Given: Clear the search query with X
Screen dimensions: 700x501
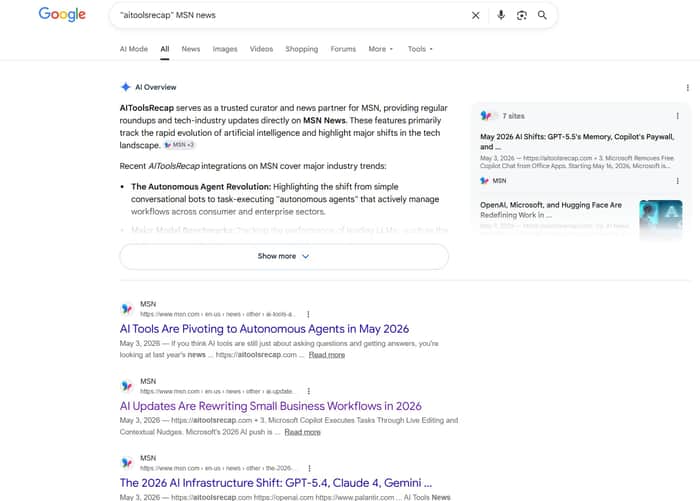Looking at the screenshot, I should coord(475,15).
